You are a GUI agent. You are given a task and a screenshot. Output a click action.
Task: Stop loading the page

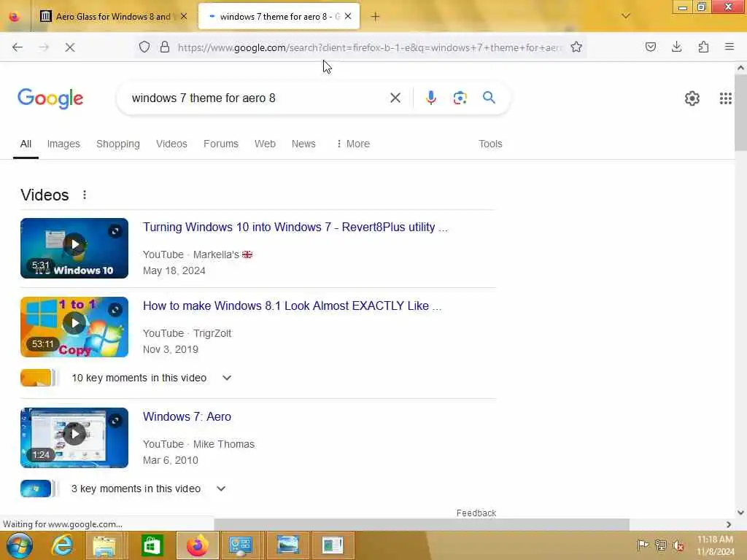(70, 47)
